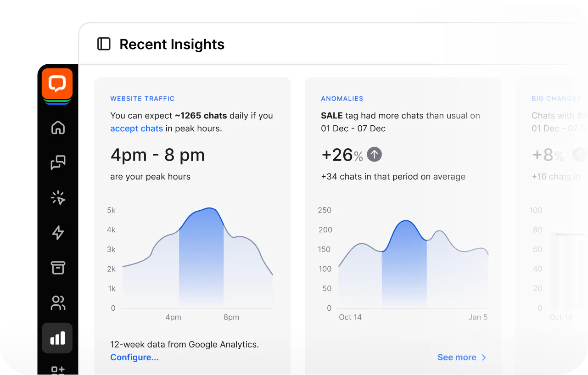Viewport: 588px width, 375px height.
Task: Open the Chats section in the sidebar
Action: [x=57, y=162]
